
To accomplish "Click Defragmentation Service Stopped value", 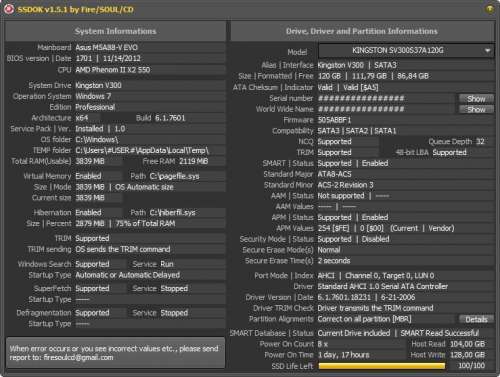I will point(174,313).
